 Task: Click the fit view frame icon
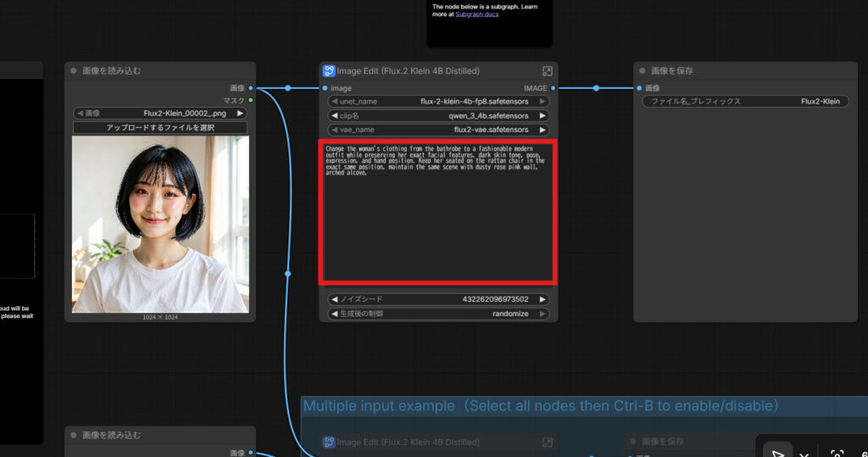[x=837, y=454]
